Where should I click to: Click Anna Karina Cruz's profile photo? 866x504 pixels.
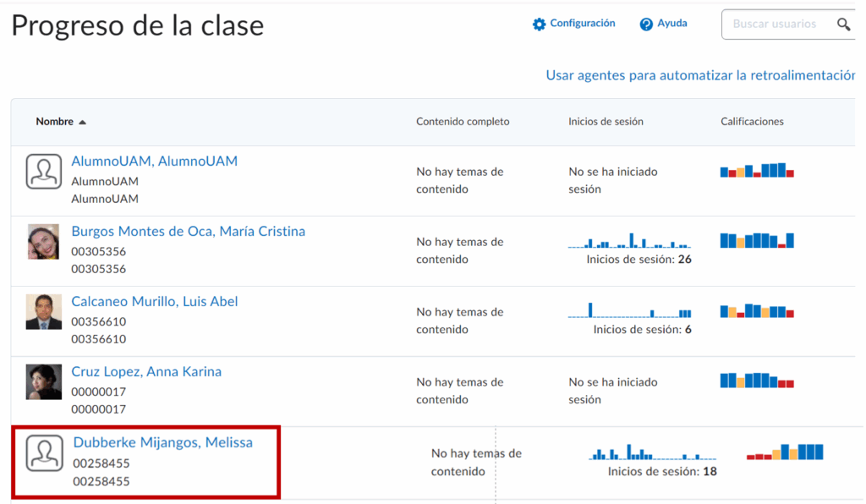43,382
